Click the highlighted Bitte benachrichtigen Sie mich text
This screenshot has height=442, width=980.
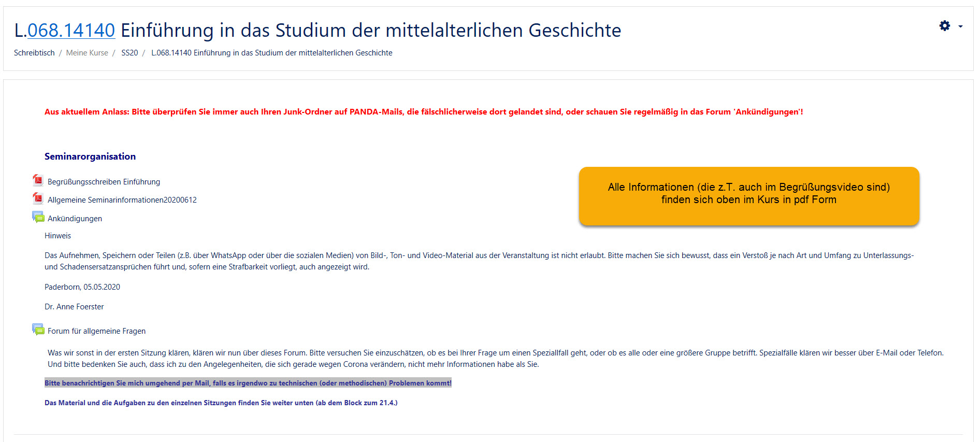coord(248,383)
